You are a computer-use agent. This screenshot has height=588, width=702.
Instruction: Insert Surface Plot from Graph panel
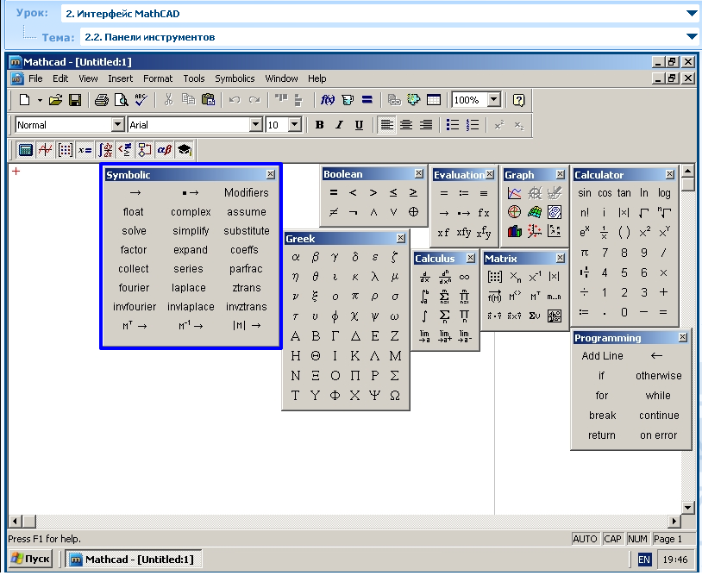[x=535, y=212]
